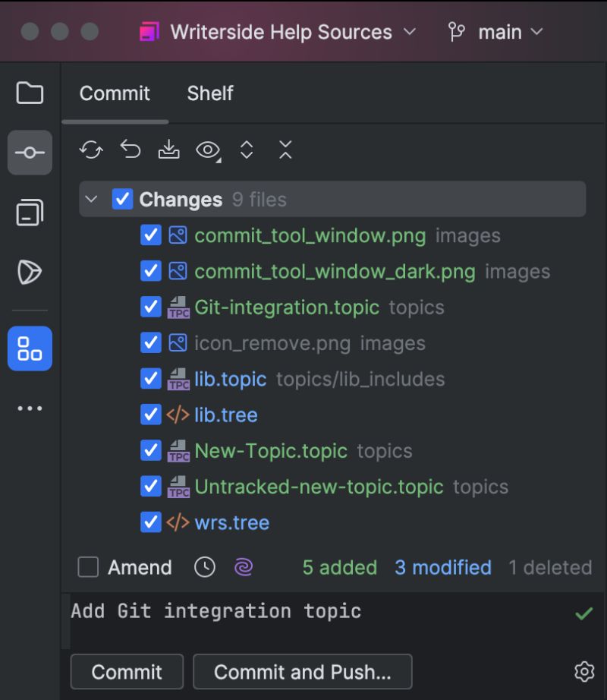Click the Expand all icon in the toolbar

click(247, 150)
